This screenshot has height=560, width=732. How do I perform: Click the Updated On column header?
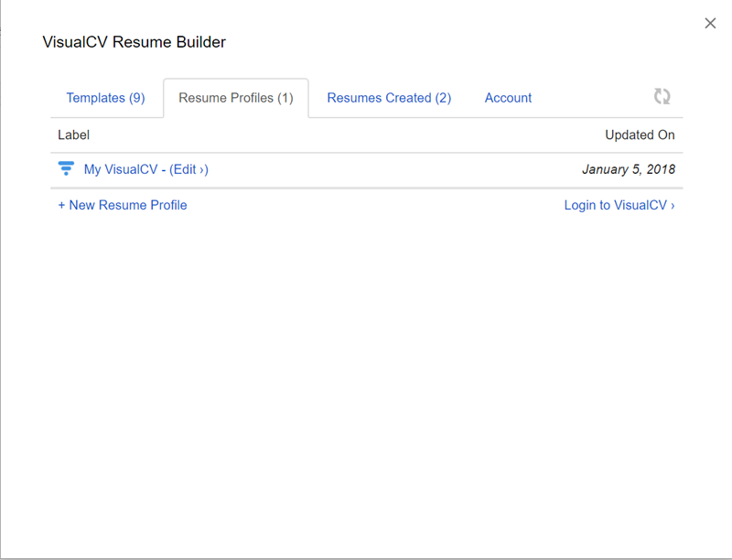640,135
